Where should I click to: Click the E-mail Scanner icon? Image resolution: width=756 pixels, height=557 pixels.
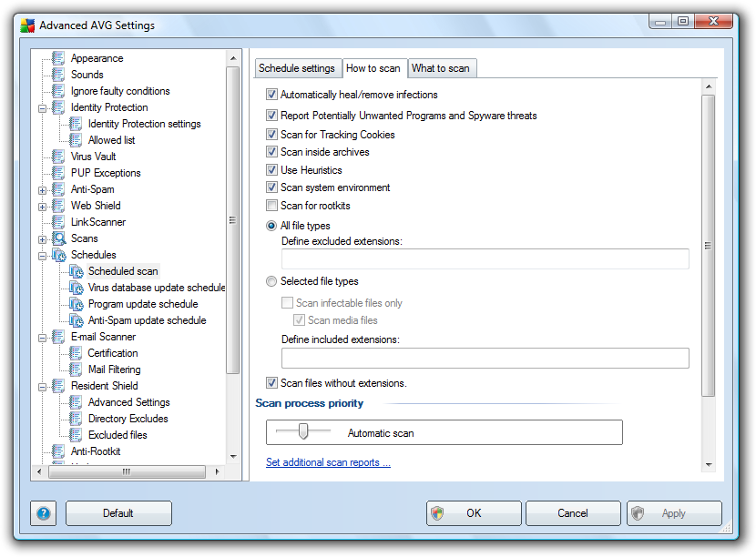(58, 337)
